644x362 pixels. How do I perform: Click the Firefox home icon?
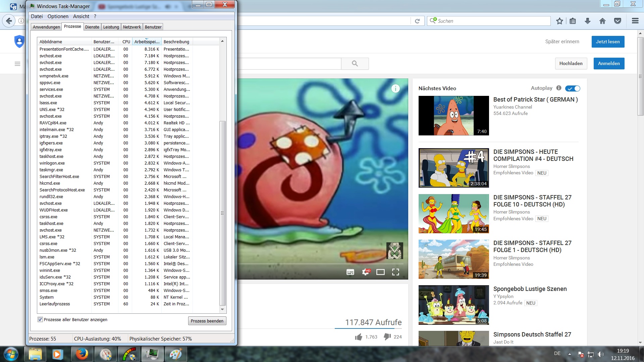(602, 21)
